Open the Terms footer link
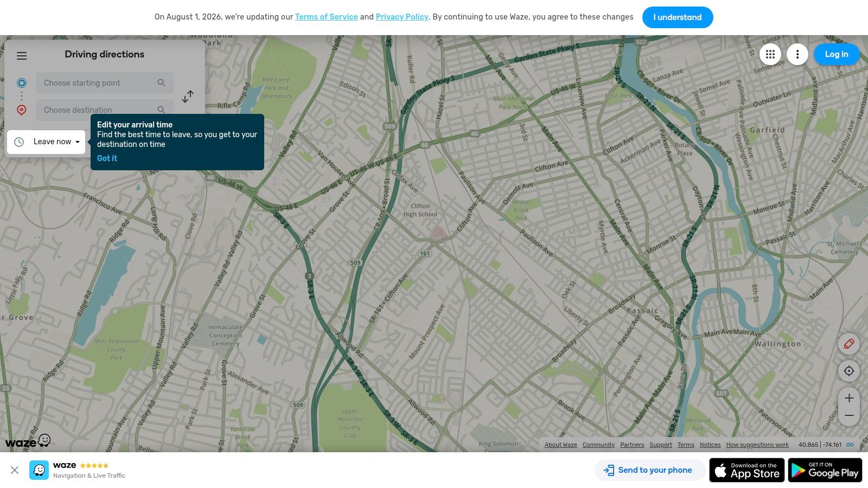Image resolution: width=868 pixels, height=488 pixels. (686, 445)
